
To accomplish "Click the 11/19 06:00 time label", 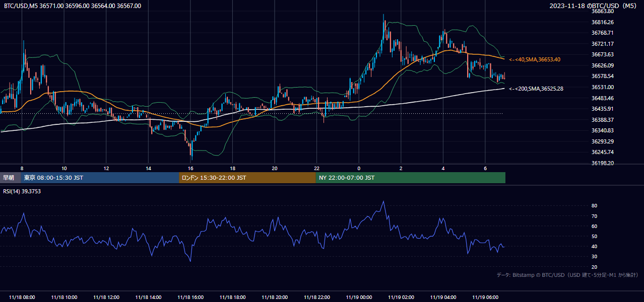I will 485,297.
